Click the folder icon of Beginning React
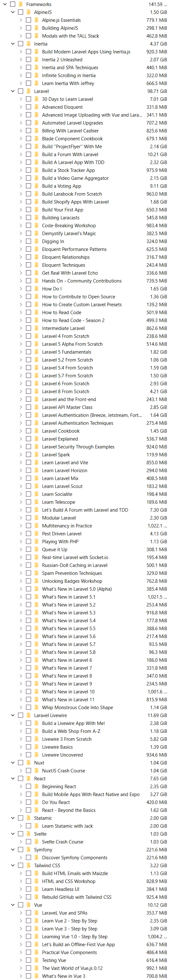This screenshot has width=170, height=980. pyautogui.click(x=37, y=786)
